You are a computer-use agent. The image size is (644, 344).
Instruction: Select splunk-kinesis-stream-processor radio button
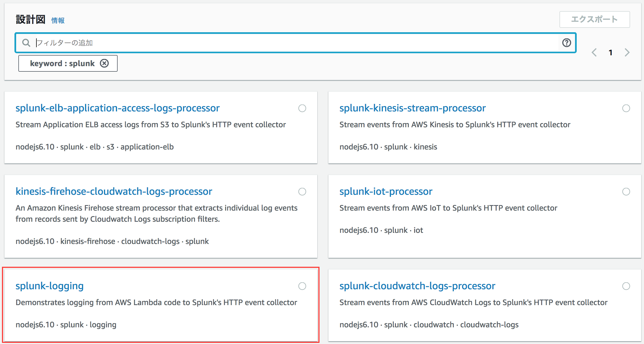click(626, 108)
